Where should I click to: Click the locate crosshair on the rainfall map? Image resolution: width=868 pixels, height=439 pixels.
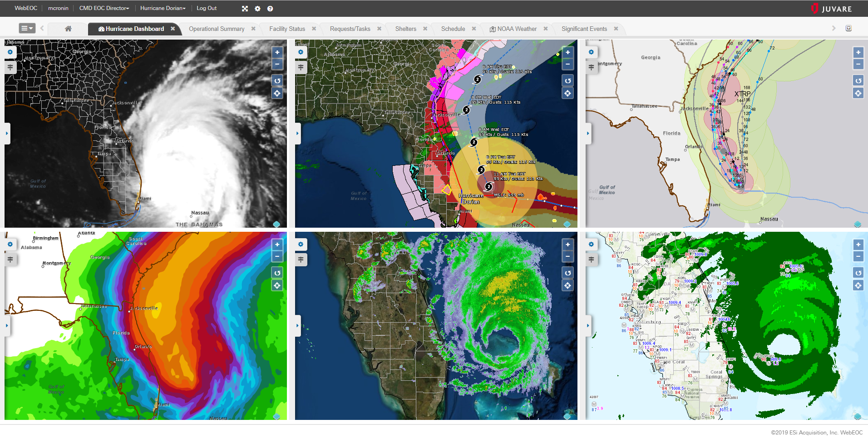[x=277, y=285]
